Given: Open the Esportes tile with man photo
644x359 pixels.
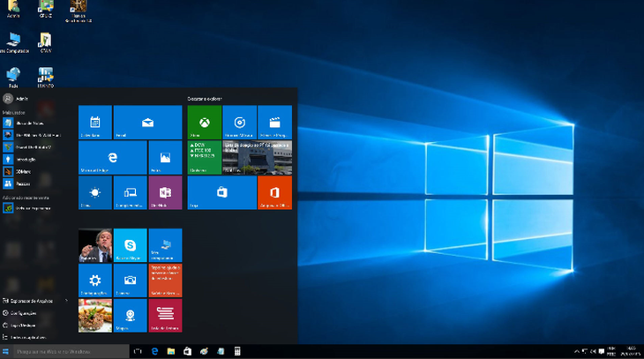Looking at the screenshot, I should coord(95,245).
